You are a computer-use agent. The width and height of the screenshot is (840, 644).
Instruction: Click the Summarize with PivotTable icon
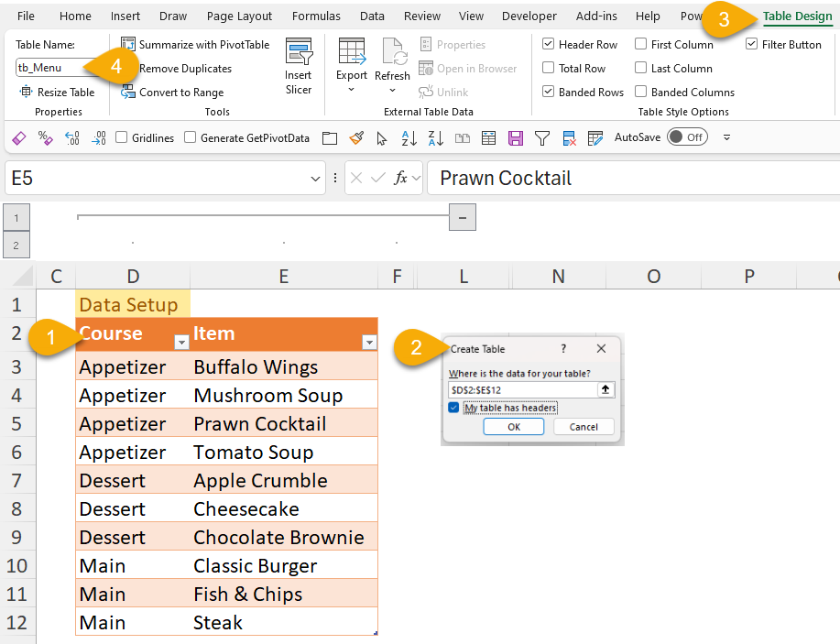pos(128,45)
